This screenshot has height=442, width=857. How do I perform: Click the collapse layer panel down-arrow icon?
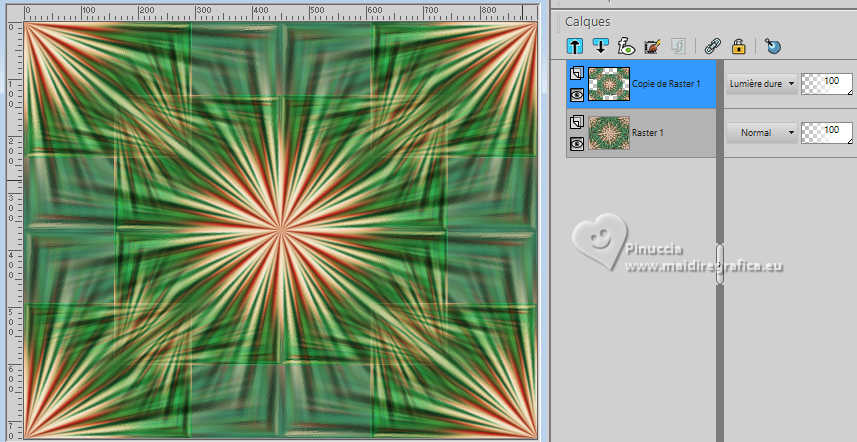tap(600, 46)
